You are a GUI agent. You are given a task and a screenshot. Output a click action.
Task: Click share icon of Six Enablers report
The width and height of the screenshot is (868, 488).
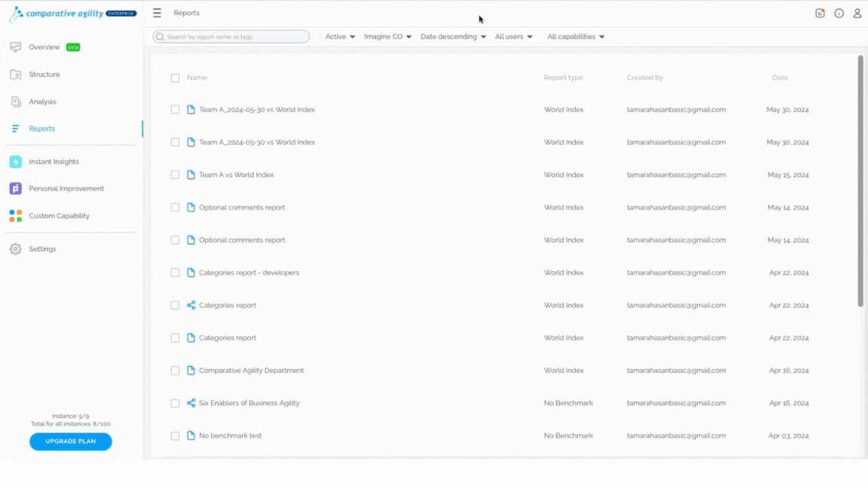coord(191,404)
